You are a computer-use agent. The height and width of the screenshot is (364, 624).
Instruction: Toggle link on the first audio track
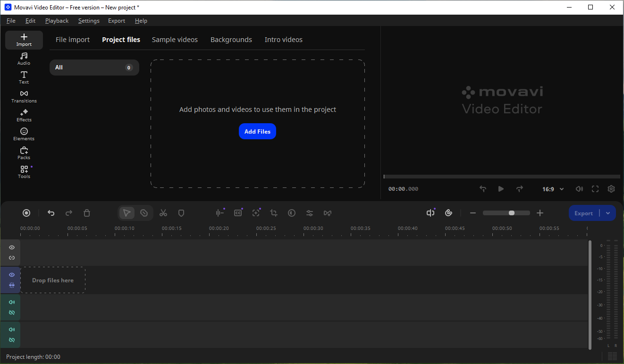pos(12,313)
